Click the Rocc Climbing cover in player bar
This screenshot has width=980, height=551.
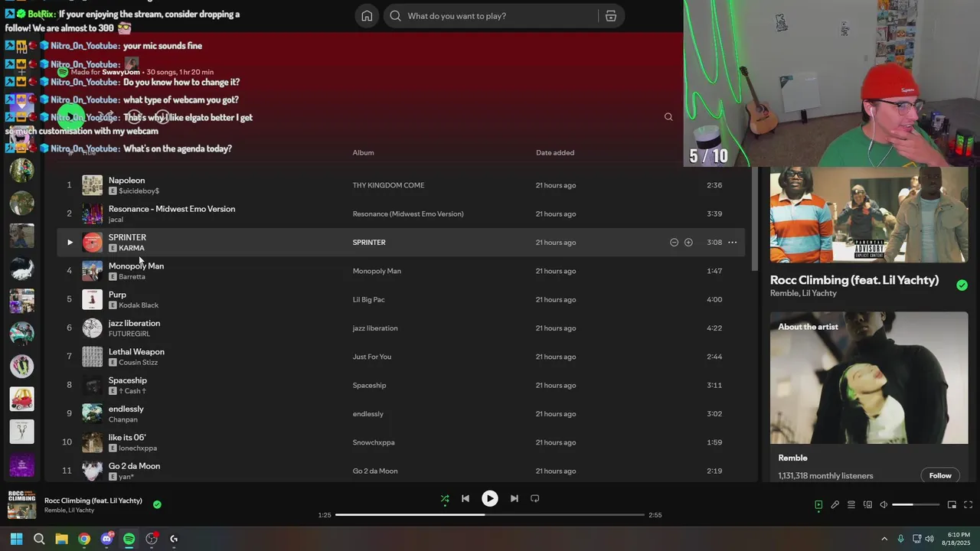click(21, 505)
